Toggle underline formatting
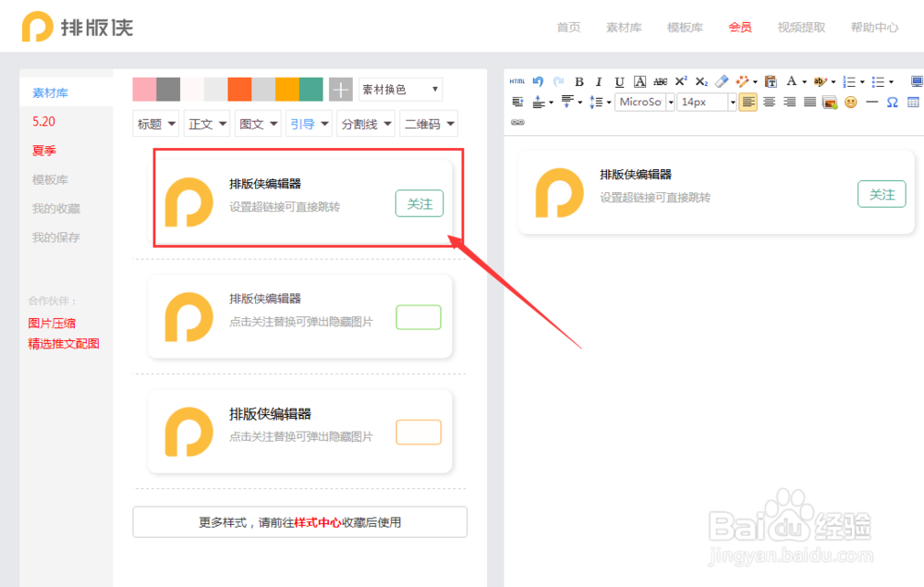 pos(619,81)
